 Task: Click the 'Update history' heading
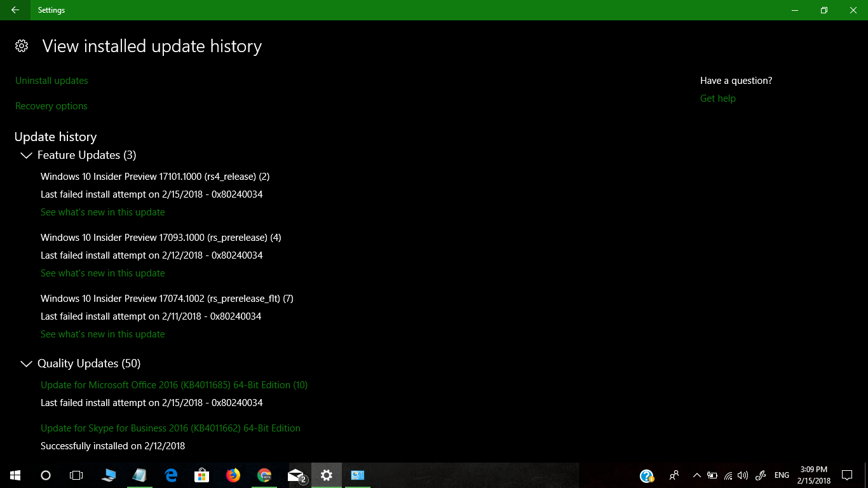[x=55, y=137]
